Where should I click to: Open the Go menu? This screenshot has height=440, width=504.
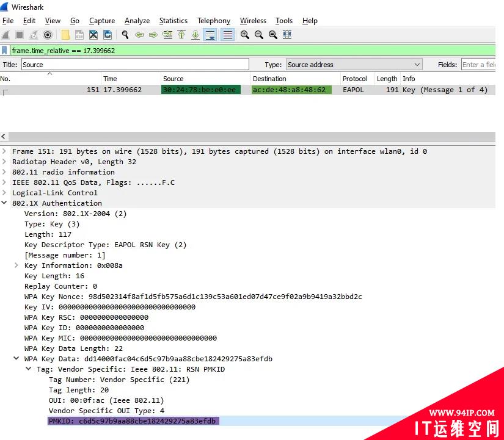tap(75, 21)
